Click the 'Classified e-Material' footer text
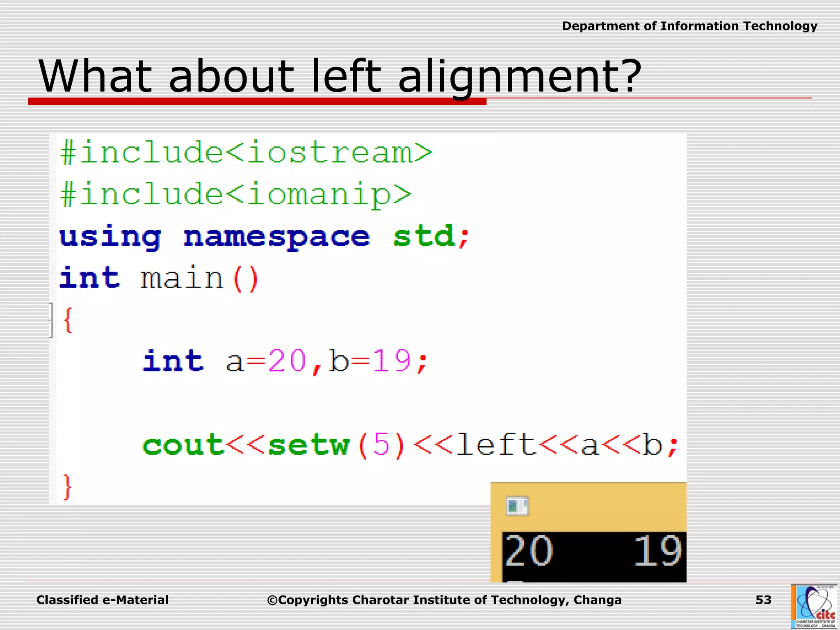 click(103, 600)
